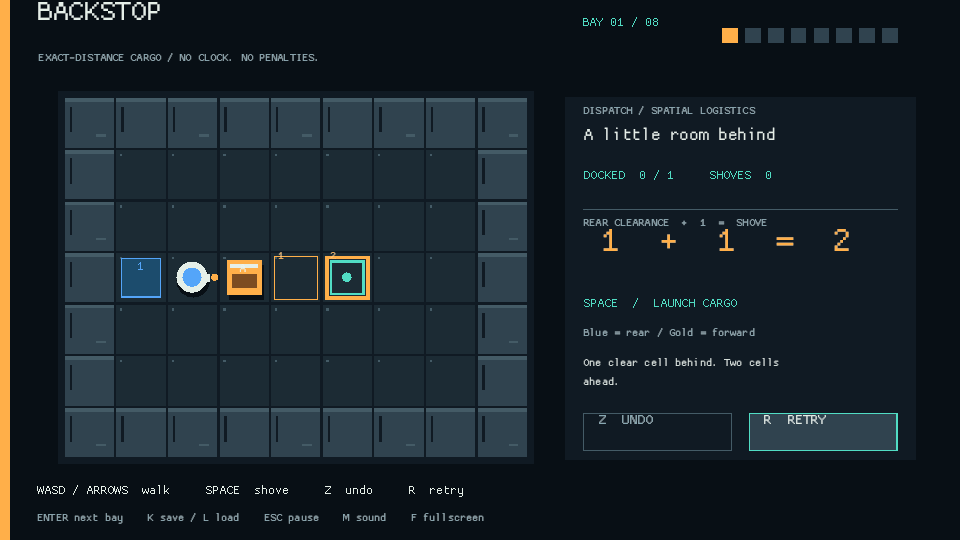Click the 'SHOVES 0' counter
Viewport: 960px width, 540px height.
(740, 175)
